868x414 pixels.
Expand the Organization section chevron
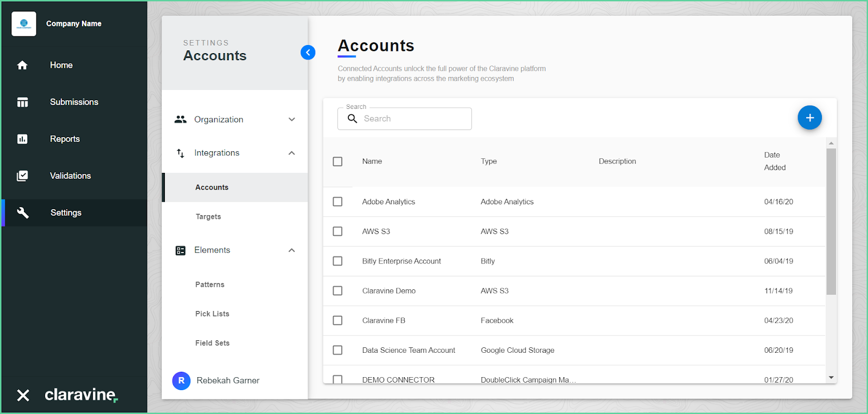click(292, 119)
